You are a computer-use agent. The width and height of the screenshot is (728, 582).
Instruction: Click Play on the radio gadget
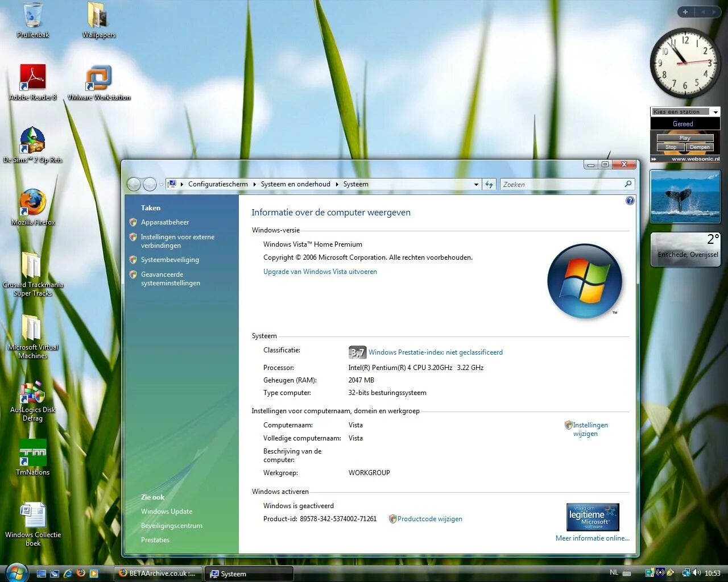[x=685, y=138]
